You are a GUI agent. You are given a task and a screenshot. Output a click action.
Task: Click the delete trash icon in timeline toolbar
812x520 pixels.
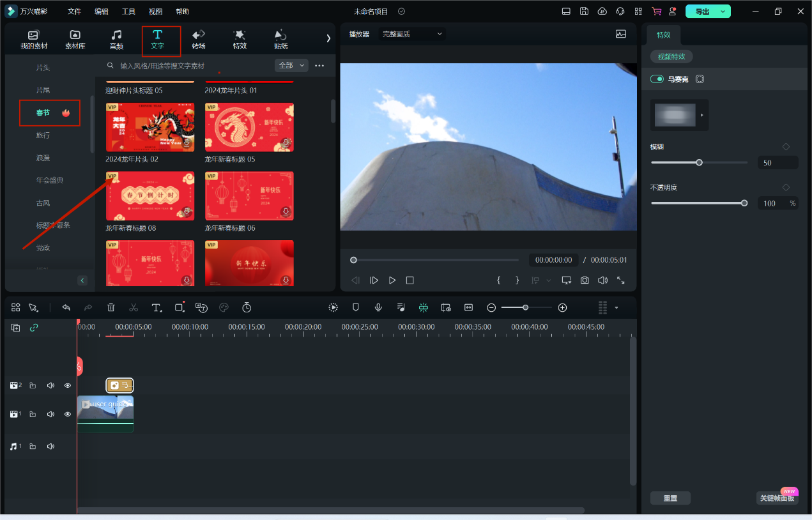click(x=111, y=307)
